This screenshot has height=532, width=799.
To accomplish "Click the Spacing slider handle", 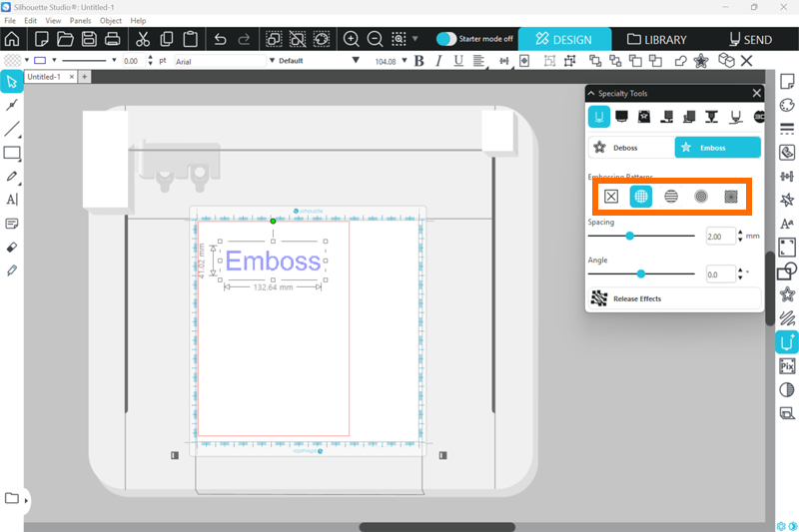I will click(x=630, y=236).
